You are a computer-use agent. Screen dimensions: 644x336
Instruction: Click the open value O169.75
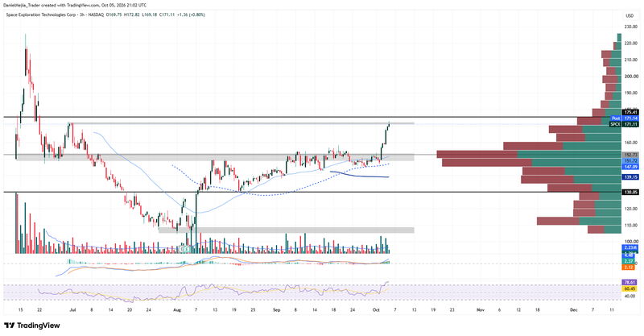point(114,15)
